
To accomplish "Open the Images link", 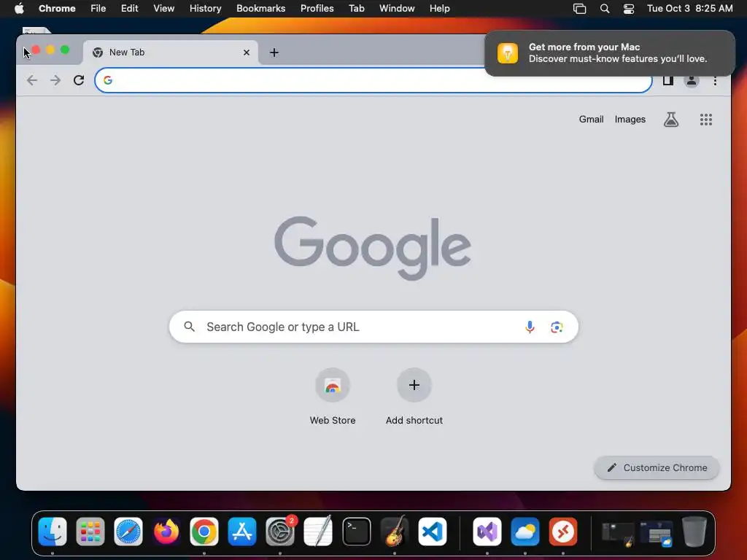I will tap(630, 120).
